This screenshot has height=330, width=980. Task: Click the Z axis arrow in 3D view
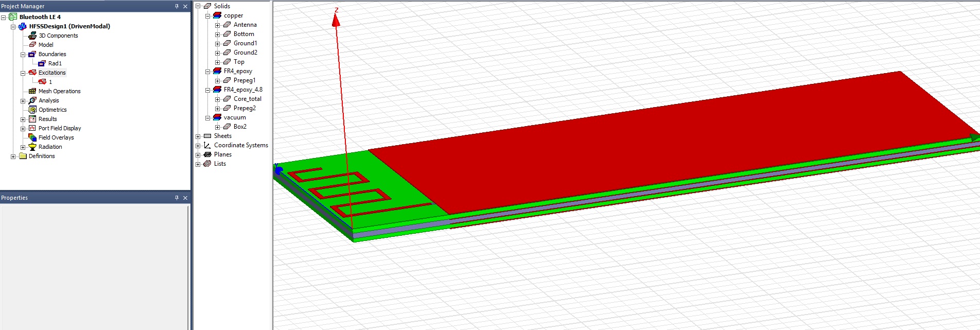point(336,20)
